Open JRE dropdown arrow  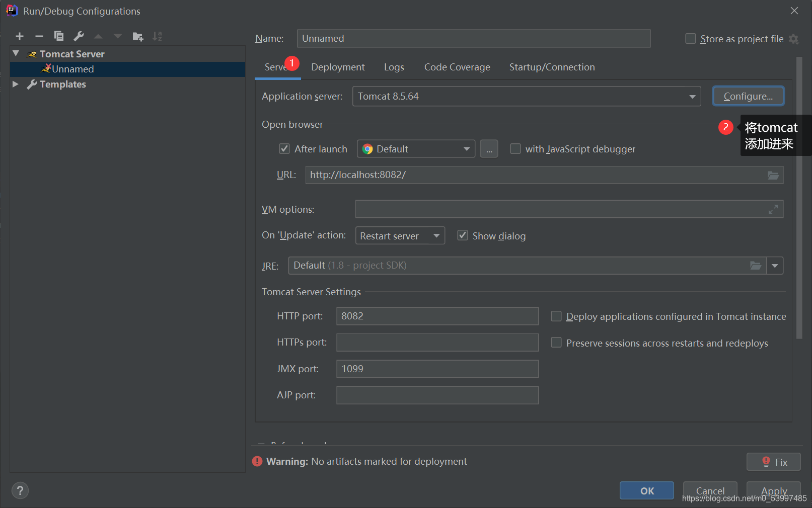[x=775, y=266]
